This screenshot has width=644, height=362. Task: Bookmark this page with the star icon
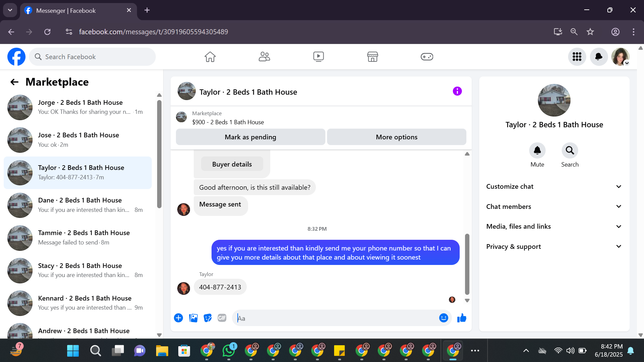[590, 32]
